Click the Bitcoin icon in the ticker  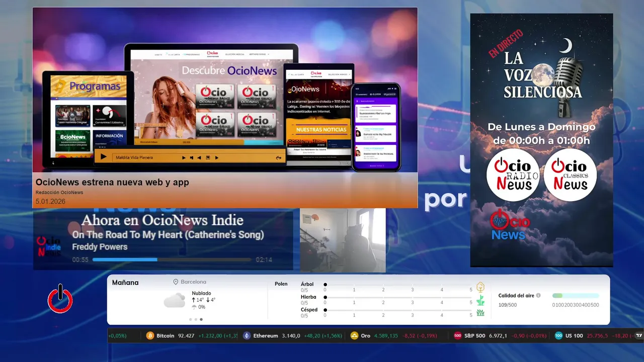[150, 336]
